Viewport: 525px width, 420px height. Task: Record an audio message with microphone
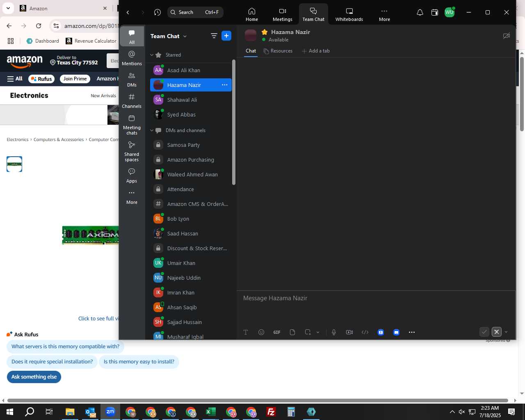point(334,332)
